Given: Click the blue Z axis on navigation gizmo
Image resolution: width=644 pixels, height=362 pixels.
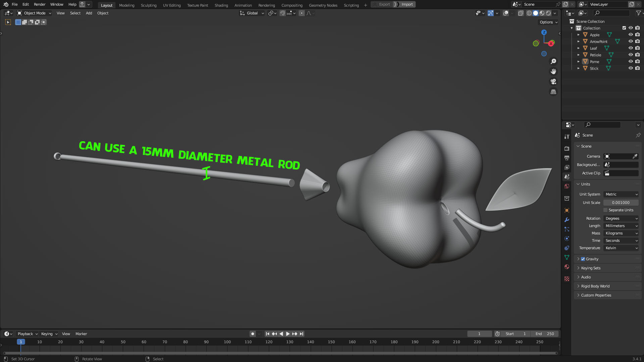Looking at the screenshot, I should (x=544, y=32).
